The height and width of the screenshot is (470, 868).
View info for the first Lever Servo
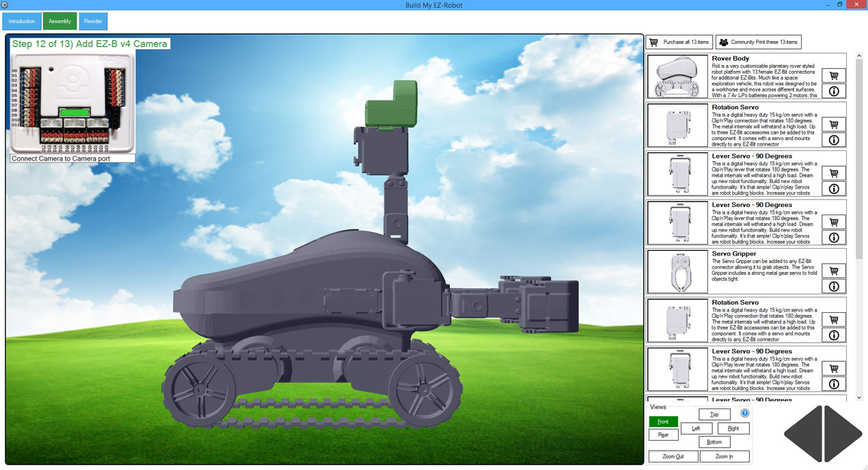coord(834,189)
